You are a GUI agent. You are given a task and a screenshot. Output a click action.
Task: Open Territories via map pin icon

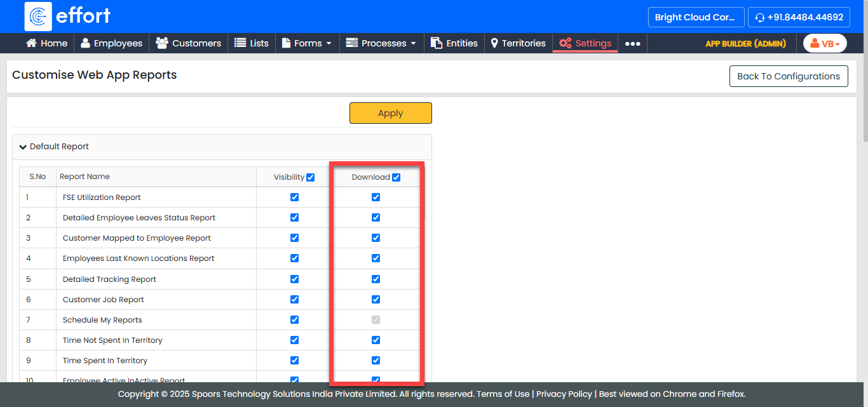494,43
